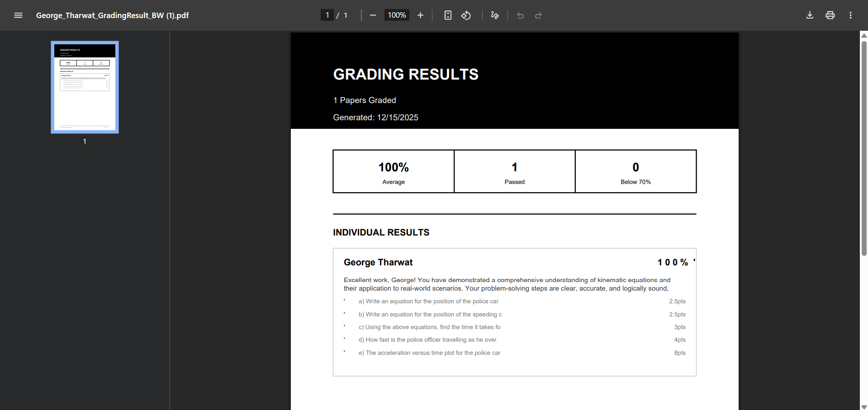Click the INDIVIDUAL RESULTS heading
The image size is (868, 410).
click(x=381, y=232)
